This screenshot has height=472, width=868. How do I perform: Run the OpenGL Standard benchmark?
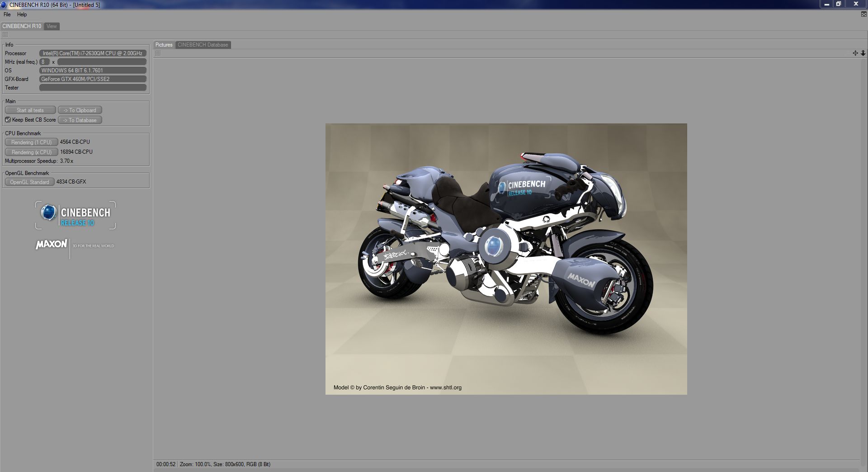(x=30, y=182)
